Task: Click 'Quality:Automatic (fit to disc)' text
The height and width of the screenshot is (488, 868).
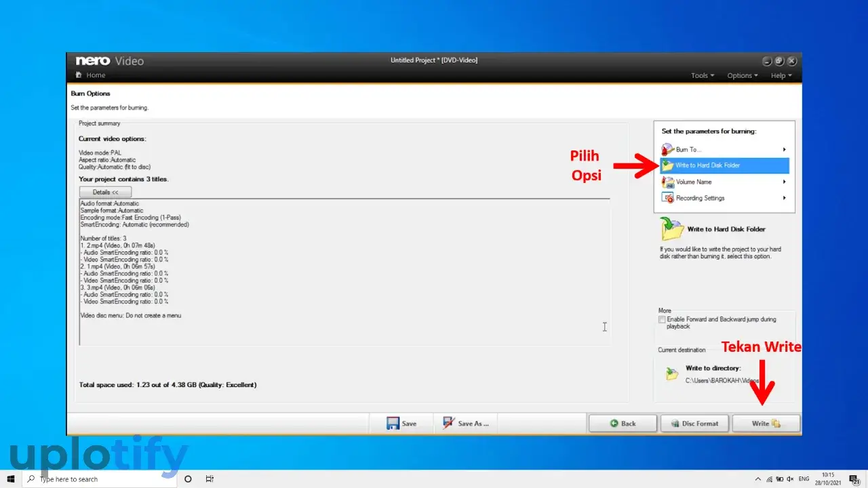Action: [x=115, y=167]
